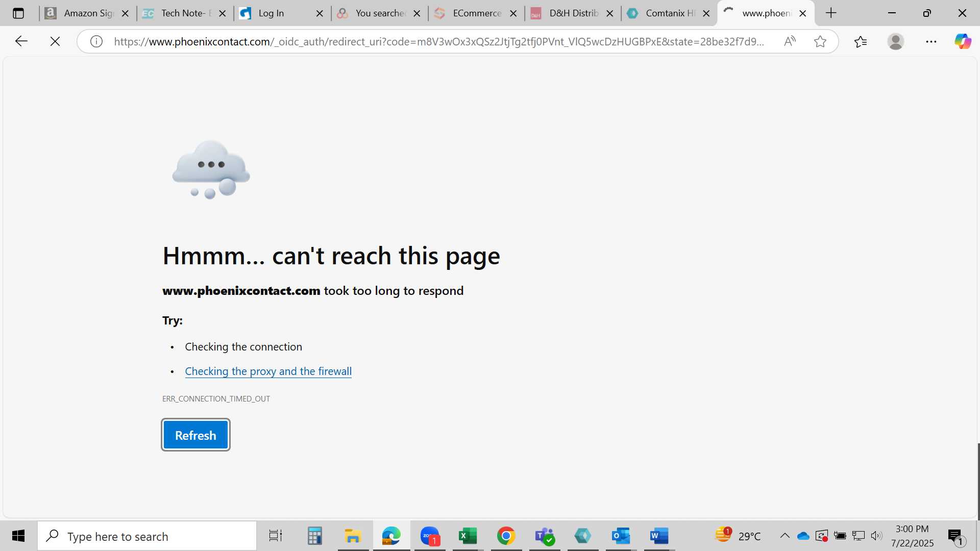Open OneDrive from system tray
Image resolution: width=980 pixels, height=551 pixels.
point(803,536)
